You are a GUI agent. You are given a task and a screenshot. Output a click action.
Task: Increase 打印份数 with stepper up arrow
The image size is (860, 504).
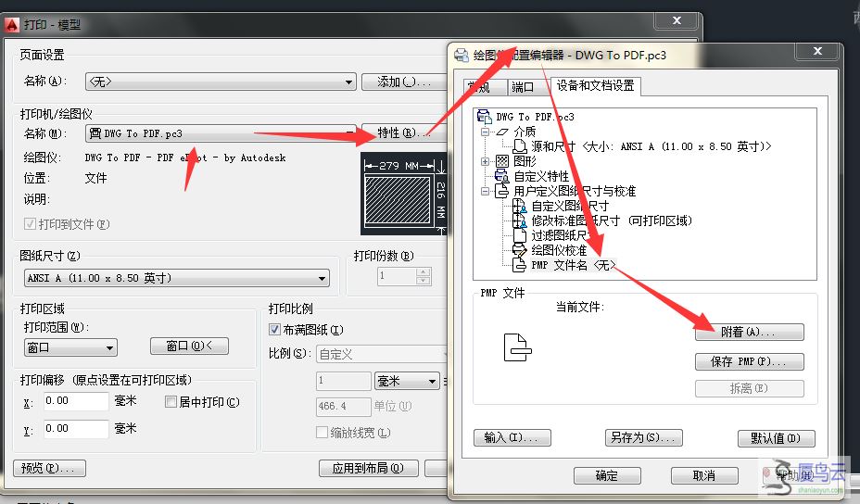[x=423, y=272]
